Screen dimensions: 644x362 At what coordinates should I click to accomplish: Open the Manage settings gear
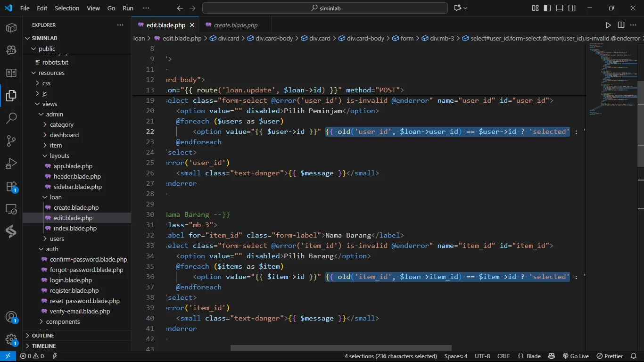11,339
